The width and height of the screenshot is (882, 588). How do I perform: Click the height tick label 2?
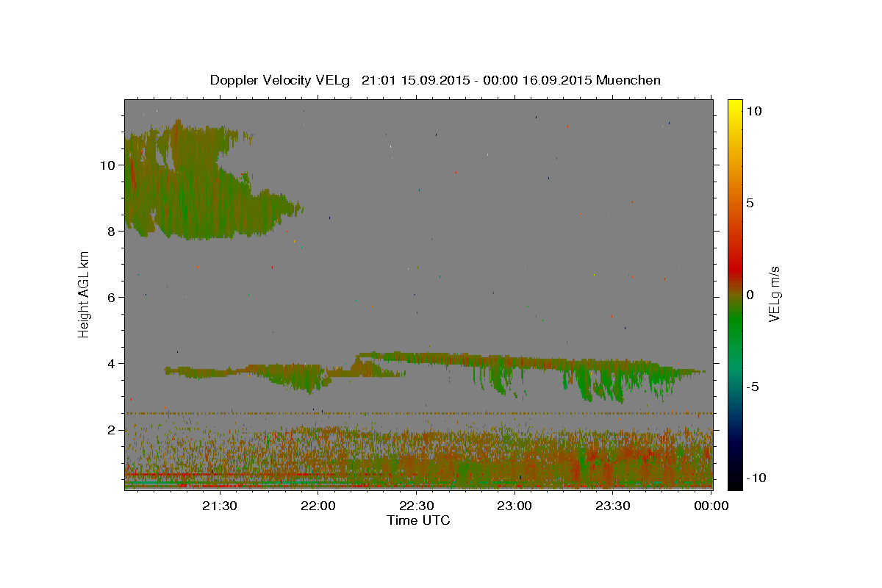(112, 430)
